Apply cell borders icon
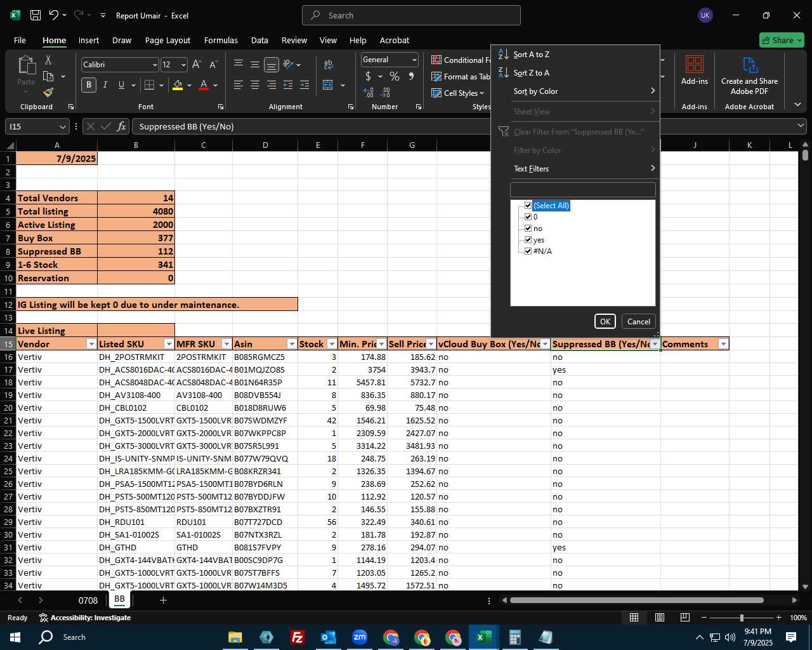The image size is (812, 650). coord(150,84)
